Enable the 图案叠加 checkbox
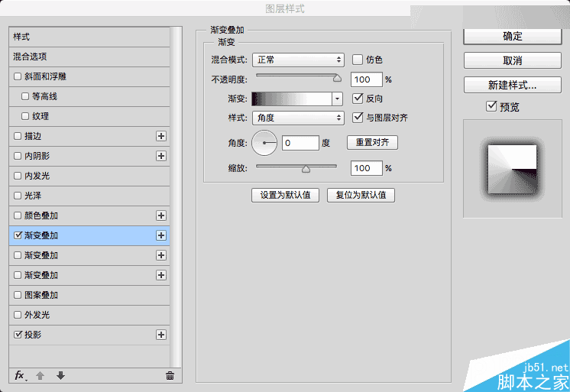 (18, 295)
